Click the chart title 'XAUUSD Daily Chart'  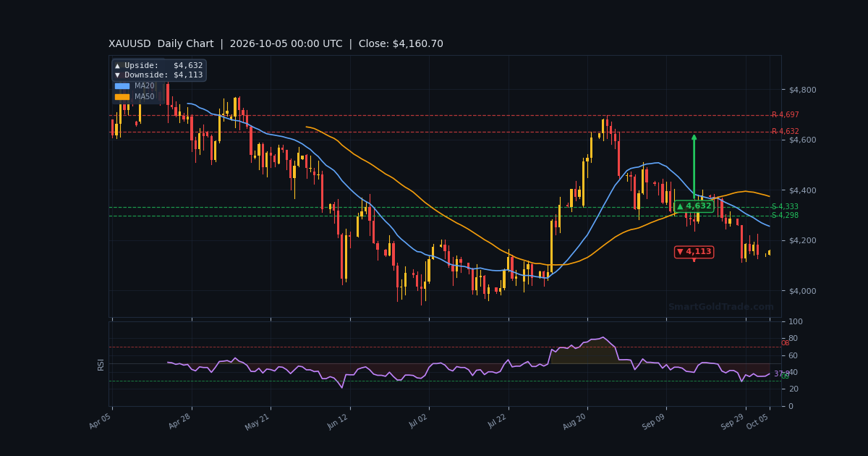pyautogui.click(x=161, y=44)
